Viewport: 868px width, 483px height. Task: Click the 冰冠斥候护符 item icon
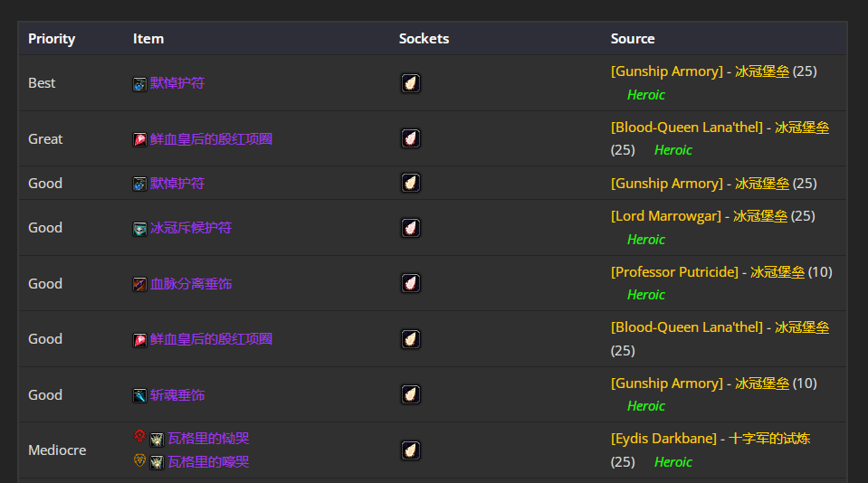coord(139,229)
